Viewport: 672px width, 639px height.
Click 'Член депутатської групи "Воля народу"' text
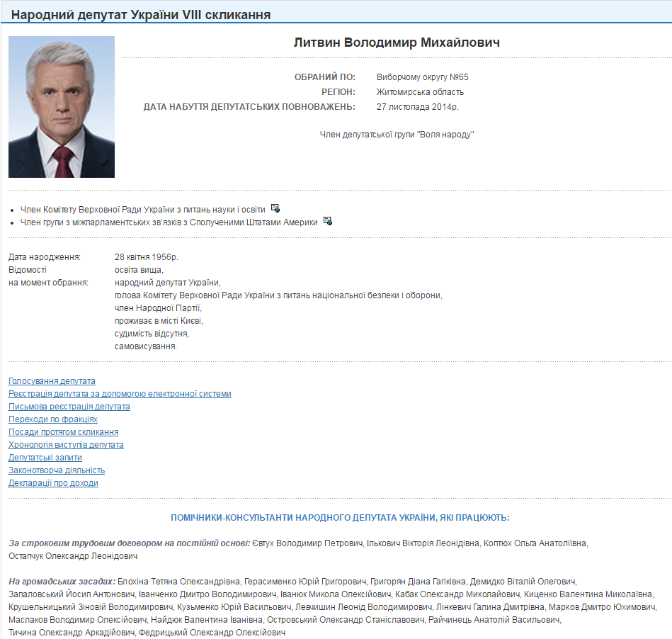coord(397,134)
